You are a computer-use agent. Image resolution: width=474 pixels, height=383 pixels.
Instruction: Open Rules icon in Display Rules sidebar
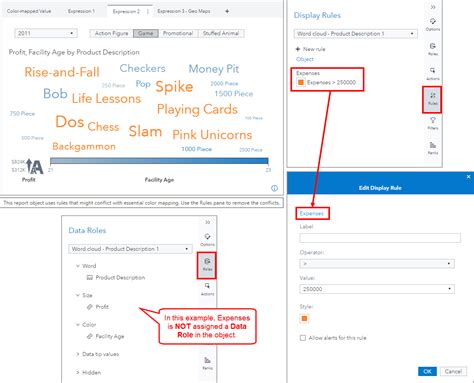[432, 99]
